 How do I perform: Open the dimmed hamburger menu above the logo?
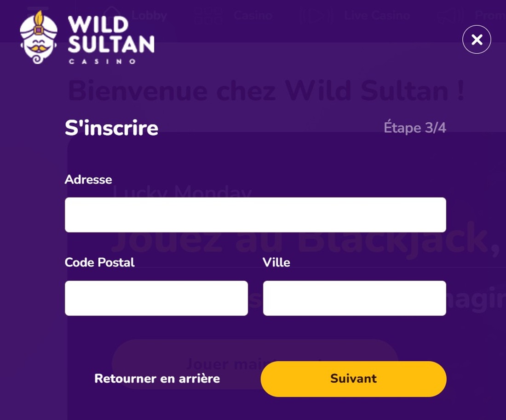(38, 8)
